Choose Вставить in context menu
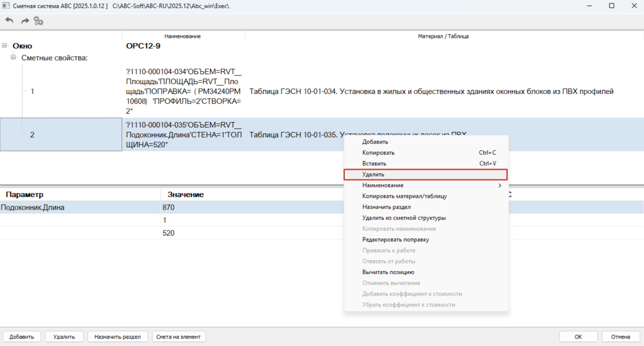644x346 pixels. click(426, 164)
